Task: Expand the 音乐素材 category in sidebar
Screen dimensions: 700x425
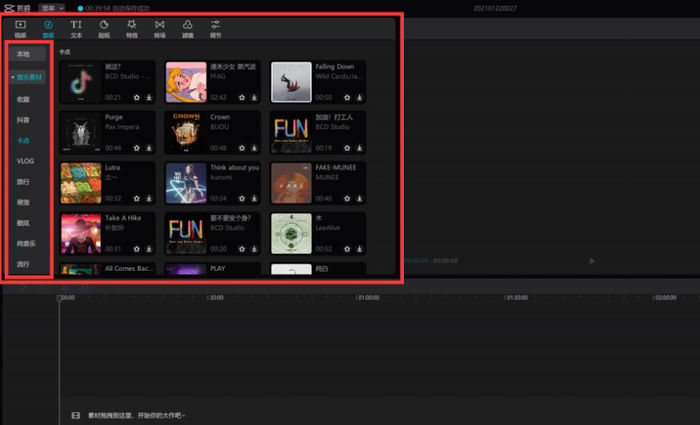Action: 27,76
